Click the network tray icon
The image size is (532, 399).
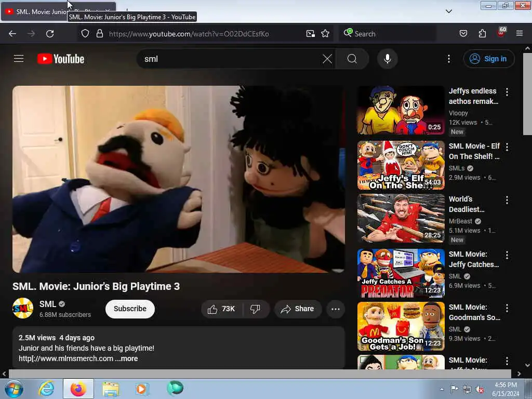coord(467,390)
